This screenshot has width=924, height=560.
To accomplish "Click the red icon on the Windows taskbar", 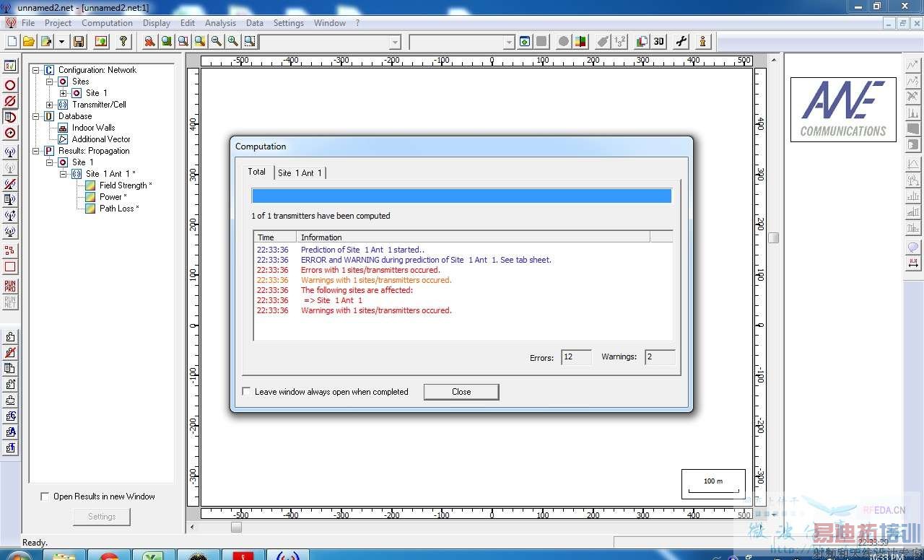I will point(243,556).
